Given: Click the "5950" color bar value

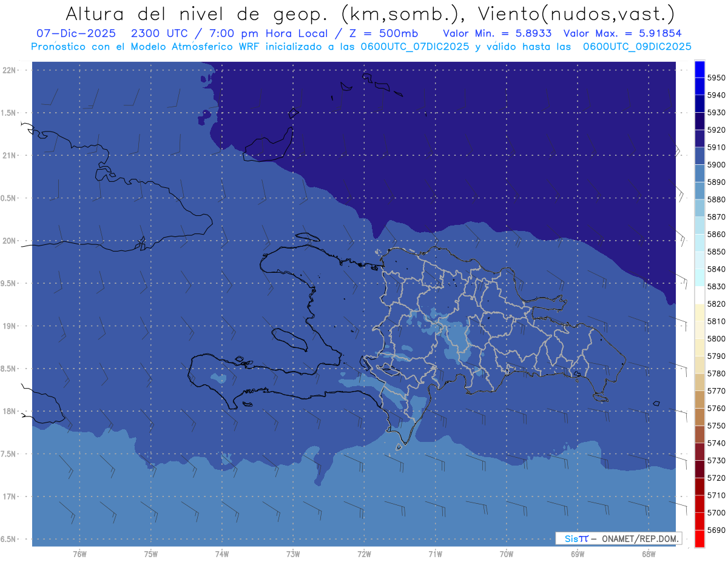Looking at the screenshot, I should [x=716, y=78].
